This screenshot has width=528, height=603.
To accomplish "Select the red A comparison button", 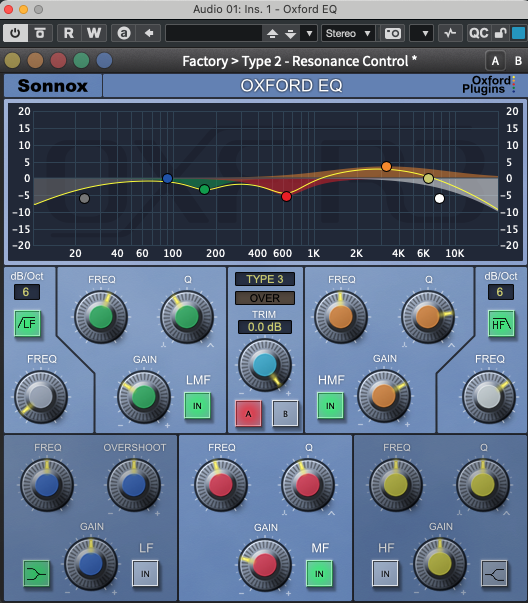I will [248, 413].
